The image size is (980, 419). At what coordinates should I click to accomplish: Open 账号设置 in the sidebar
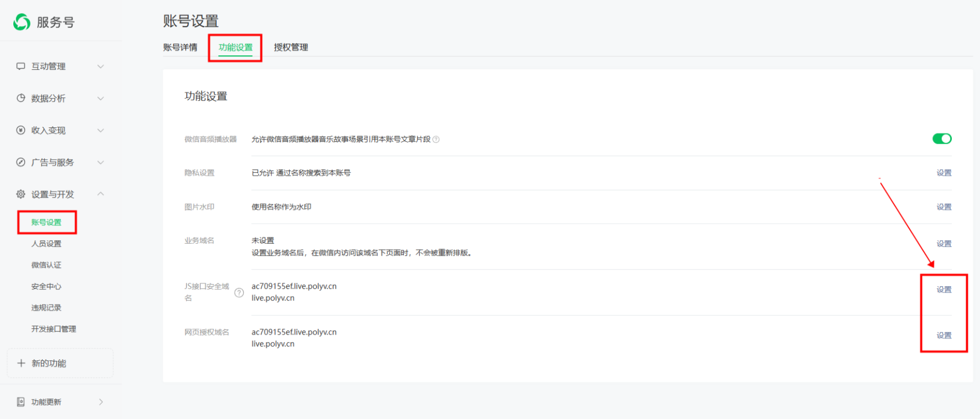click(46, 223)
